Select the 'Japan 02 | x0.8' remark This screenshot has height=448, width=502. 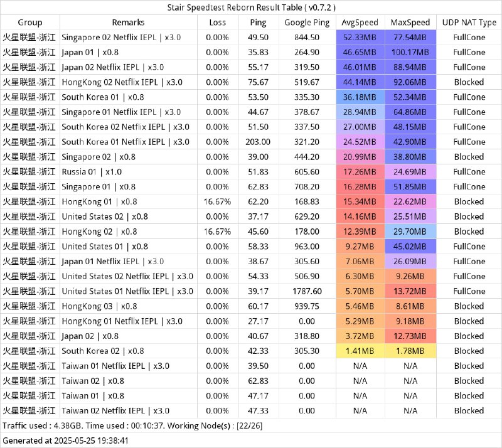[x=90, y=336]
